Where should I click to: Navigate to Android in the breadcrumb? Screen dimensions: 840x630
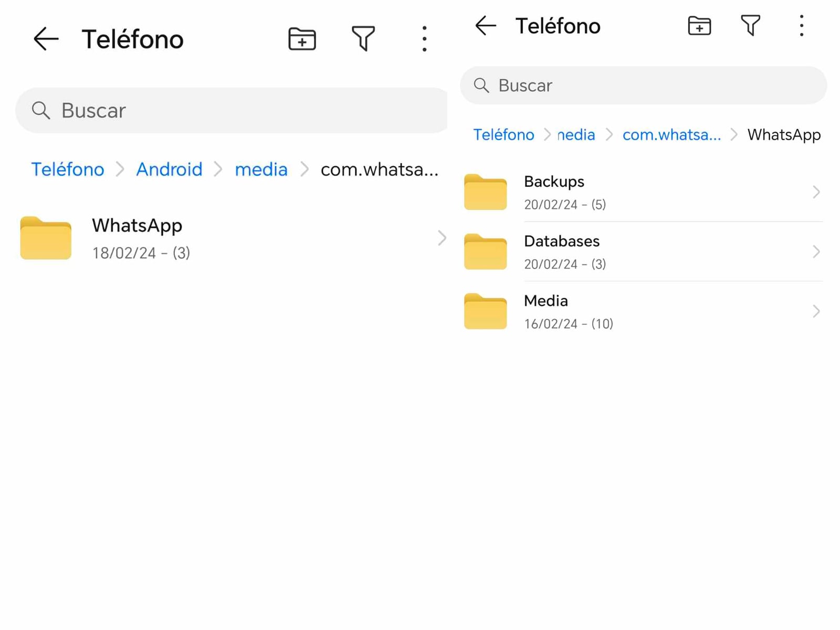(x=169, y=169)
